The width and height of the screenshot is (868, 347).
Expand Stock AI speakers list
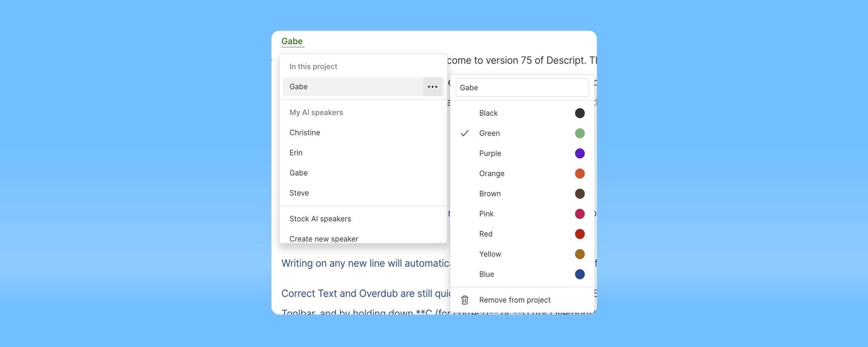point(320,219)
